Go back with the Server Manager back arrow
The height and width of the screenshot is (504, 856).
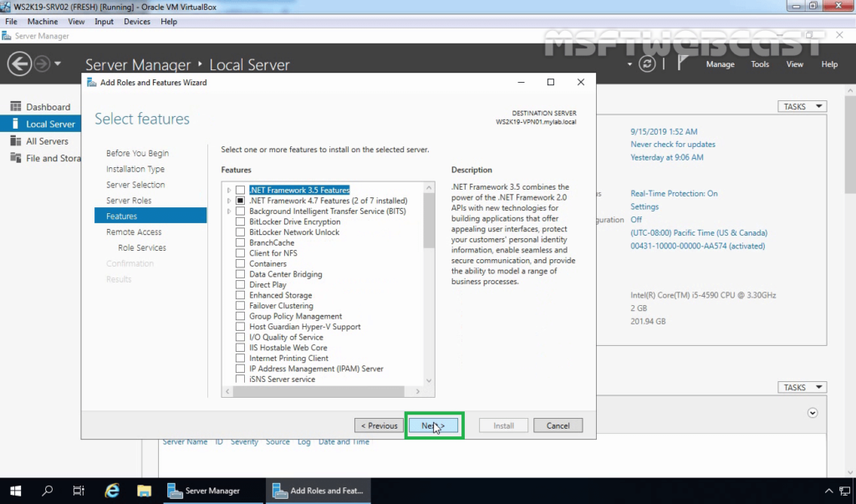tap(19, 64)
